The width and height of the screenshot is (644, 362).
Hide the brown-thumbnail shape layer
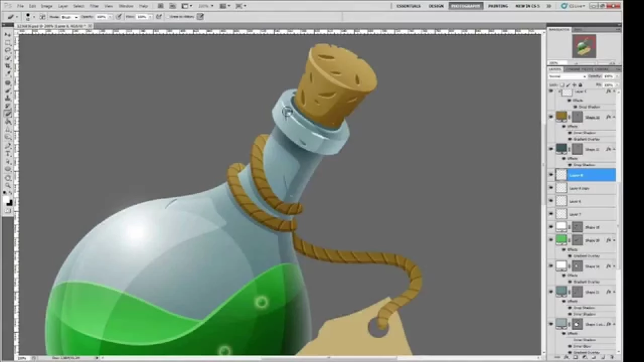pyautogui.click(x=551, y=117)
